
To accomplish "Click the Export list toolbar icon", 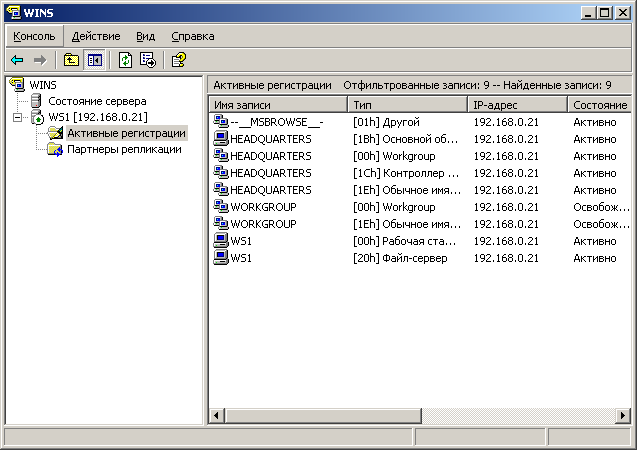I will 148,60.
